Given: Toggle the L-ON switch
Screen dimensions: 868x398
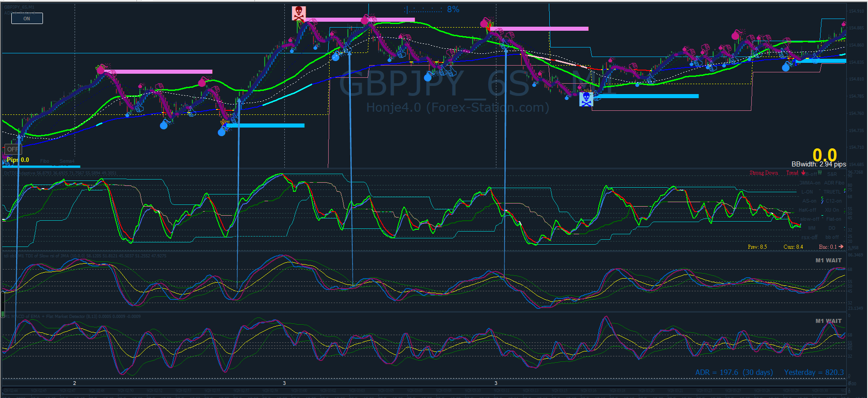Looking at the screenshot, I should (807, 192).
